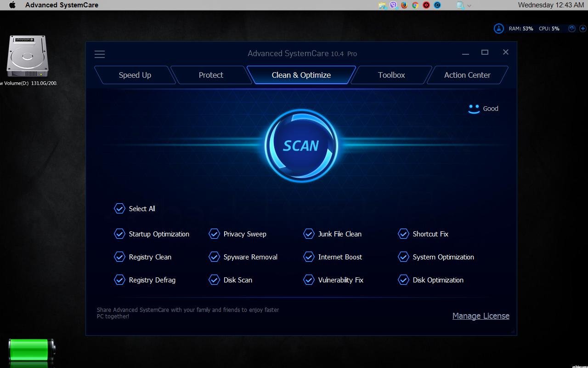This screenshot has height=368, width=588.
Task: Open the notepad icon in top bar
Action: (x=460, y=5)
